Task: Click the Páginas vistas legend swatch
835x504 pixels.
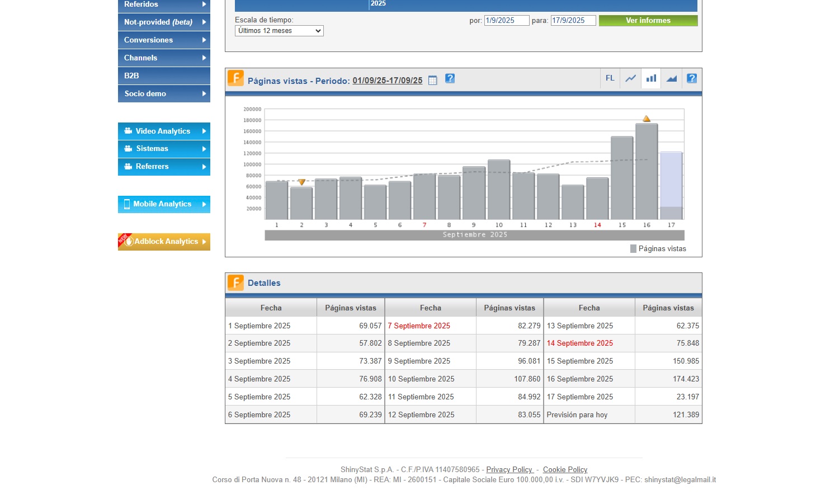Action: tap(633, 249)
